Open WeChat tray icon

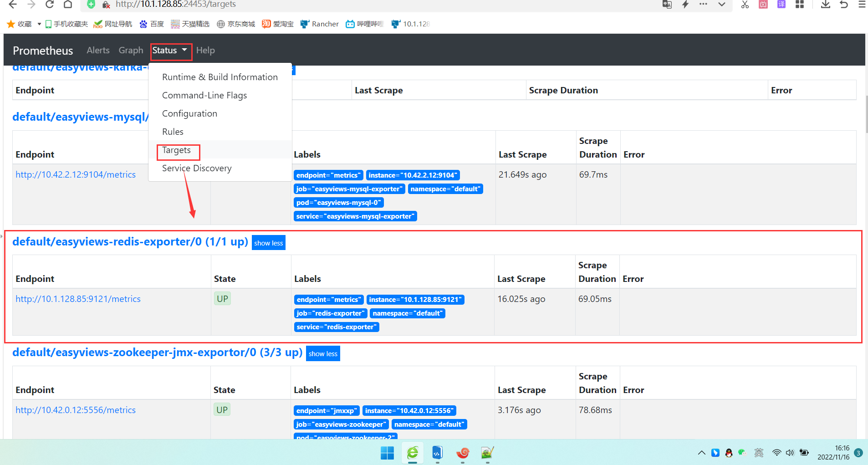tap(742, 453)
